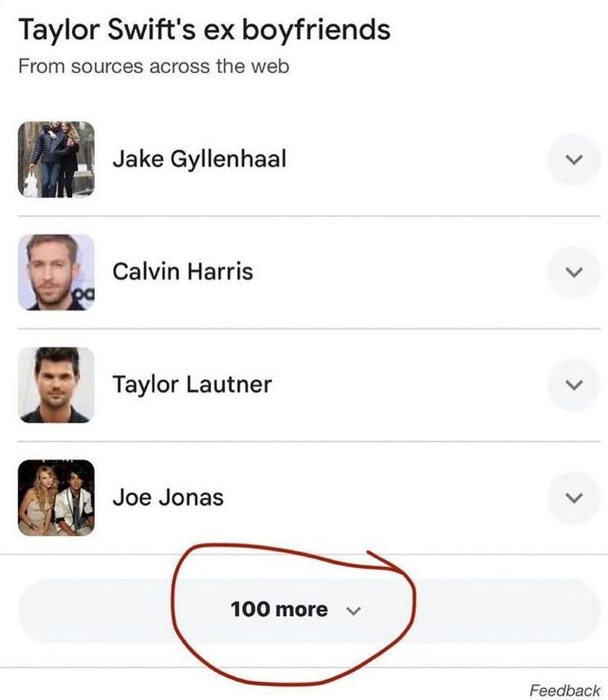Open the Calvin Harris thumbnail image
608x700 pixels.
56,272
